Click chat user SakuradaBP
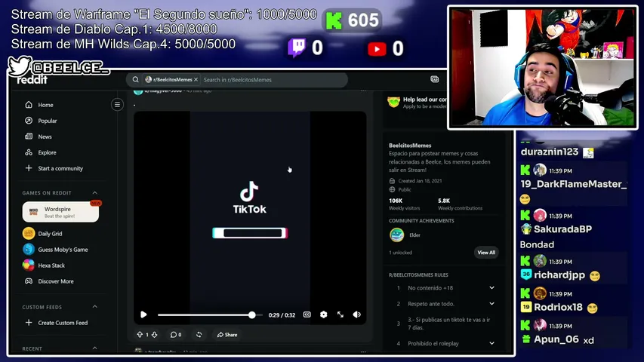The image size is (644, 362). click(x=562, y=229)
